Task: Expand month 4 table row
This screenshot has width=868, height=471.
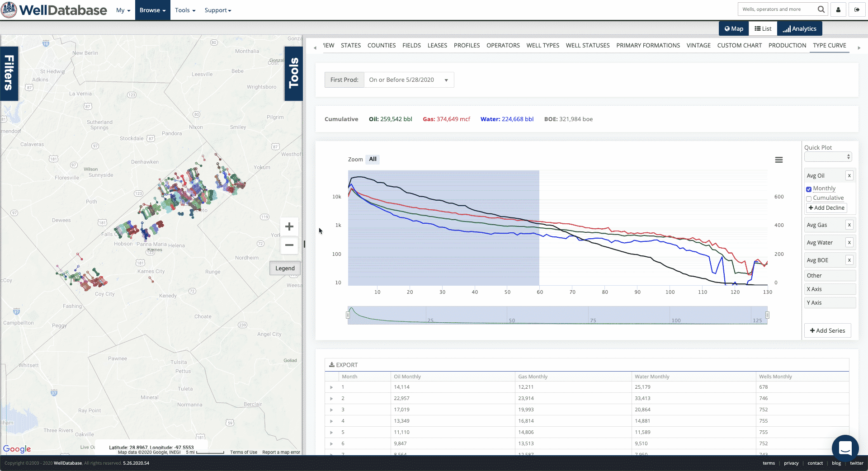Action: click(x=331, y=421)
